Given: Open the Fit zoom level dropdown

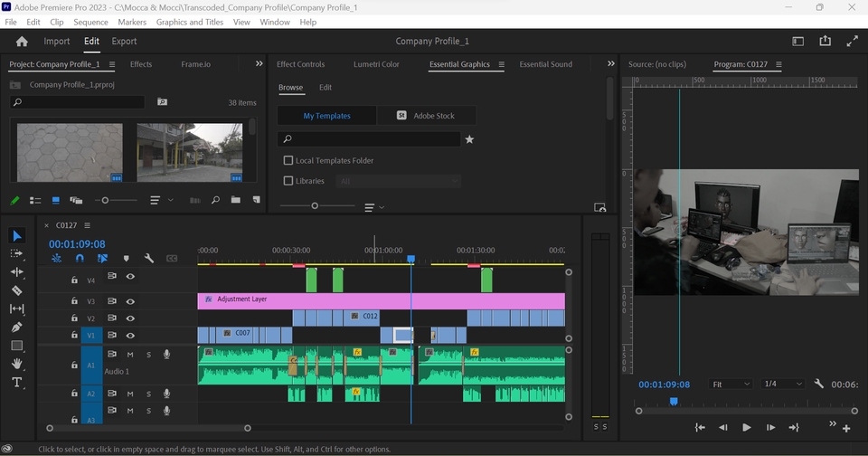Looking at the screenshot, I should pyautogui.click(x=730, y=384).
